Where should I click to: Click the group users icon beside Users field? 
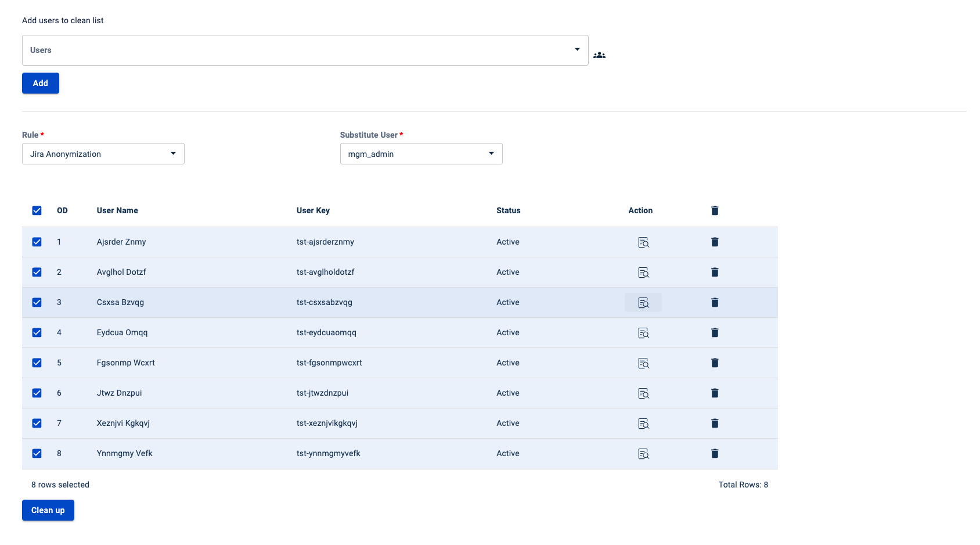pyautogui.click(x=599, y=55)
